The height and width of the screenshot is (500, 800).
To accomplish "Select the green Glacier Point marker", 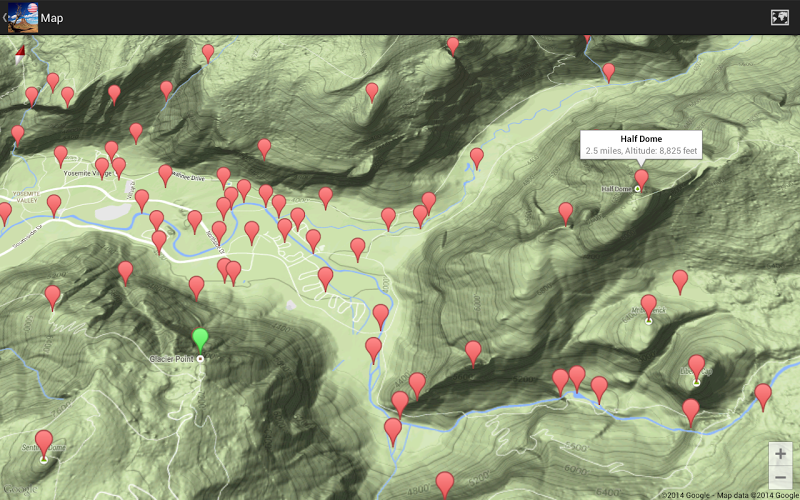I will 201,341.
